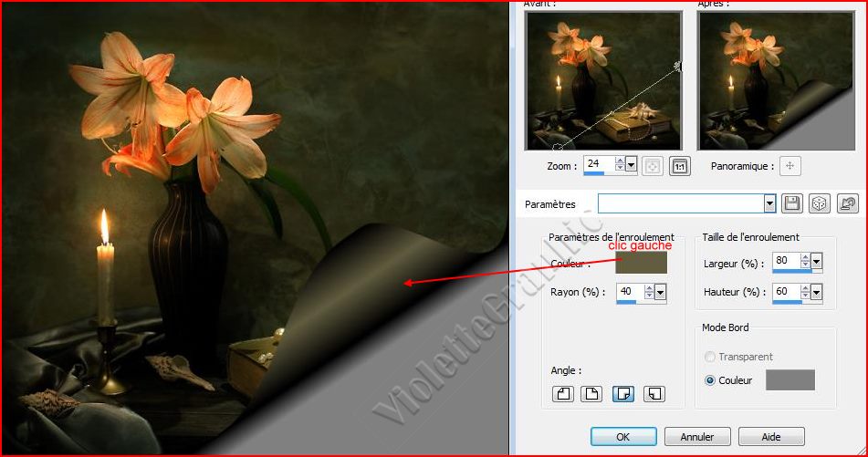Expand the Largeur (%) dropdown arrow

click(816, 262)
